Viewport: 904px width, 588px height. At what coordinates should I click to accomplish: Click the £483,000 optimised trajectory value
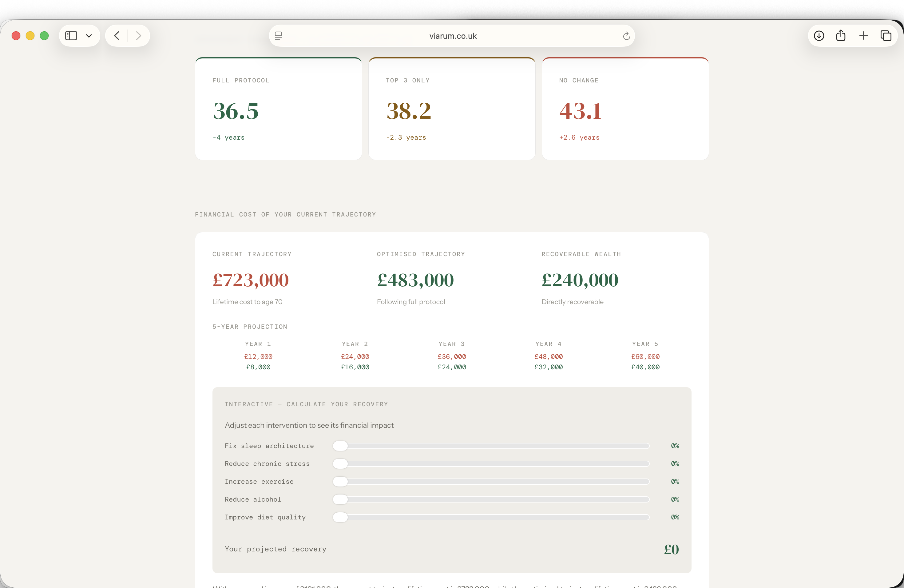point(415,280)
